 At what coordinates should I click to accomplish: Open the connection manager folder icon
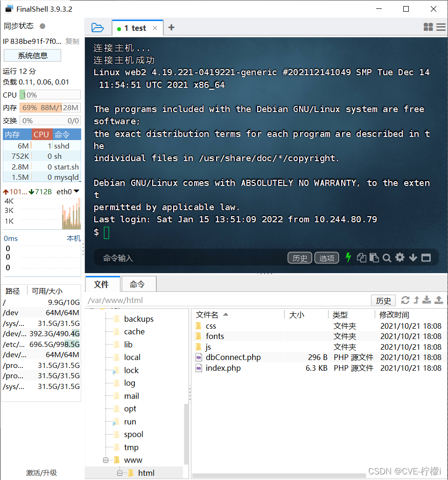(x=98, y=28)
